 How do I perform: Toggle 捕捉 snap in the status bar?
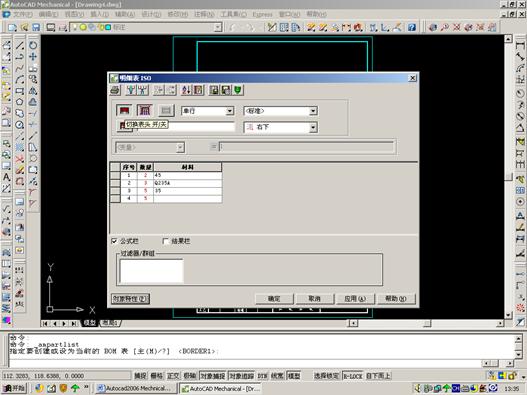click(x=140, y=376)
